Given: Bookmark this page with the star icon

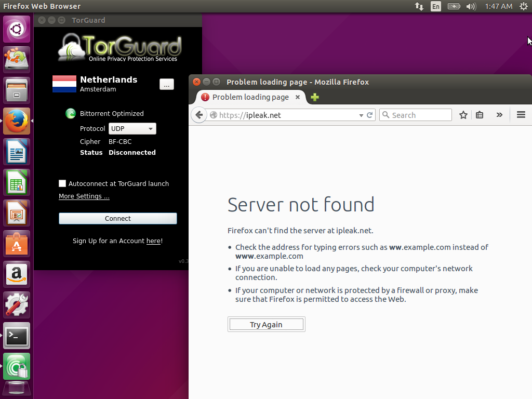Looking at the screenshot, I should [x=463, y=115].
